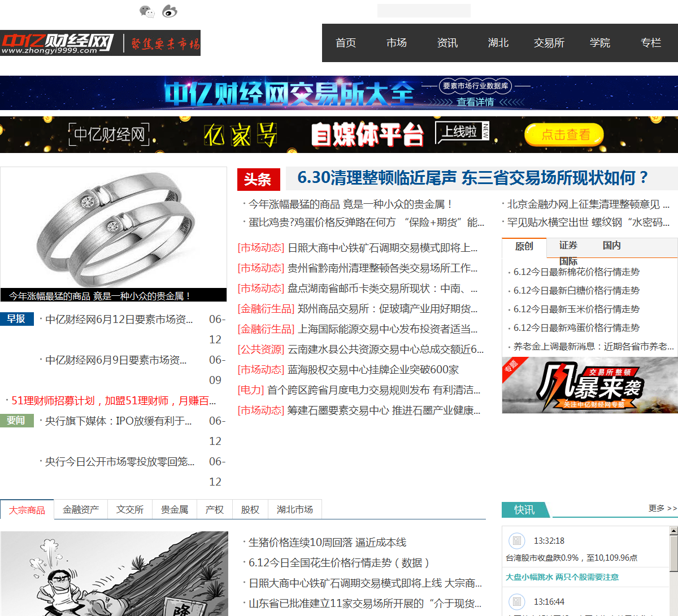Open 湖北 navigation item
678x616 pixels.
(x=498, y=43)
